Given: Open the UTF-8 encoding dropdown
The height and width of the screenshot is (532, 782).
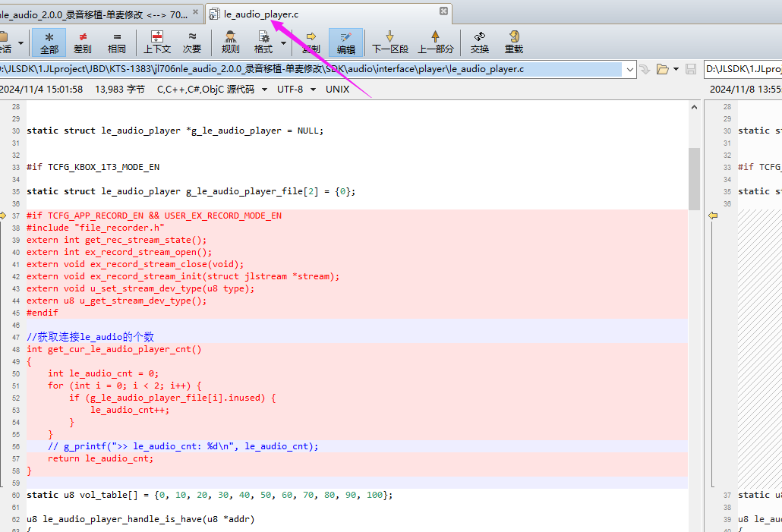Looking at the screenshot, I should (314, 90).
